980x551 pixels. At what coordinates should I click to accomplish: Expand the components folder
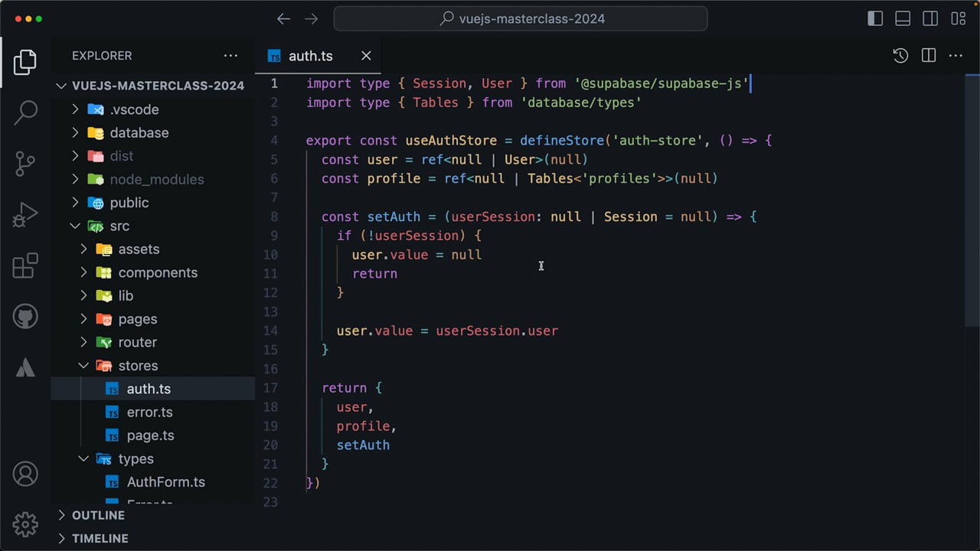(153, 272)
